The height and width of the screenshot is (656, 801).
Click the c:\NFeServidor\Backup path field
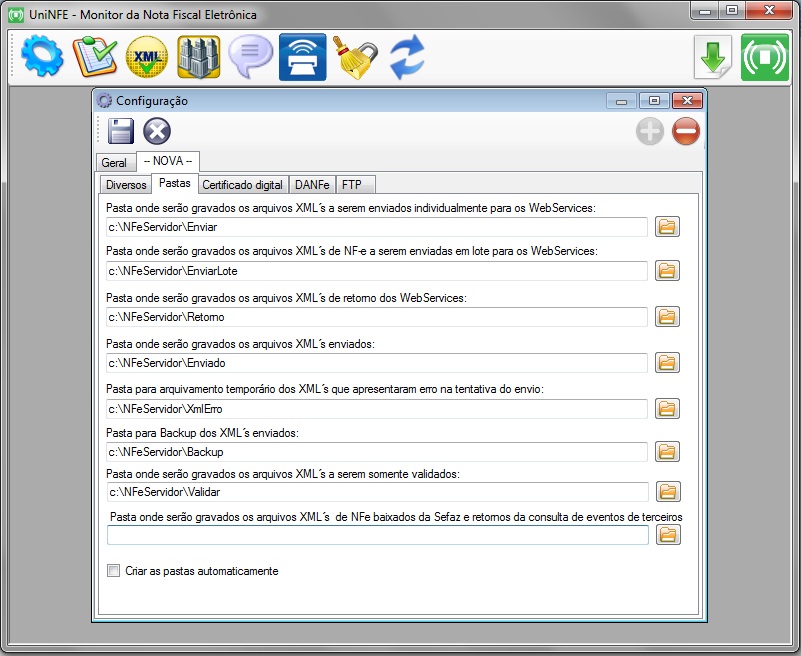click(377, 452)
